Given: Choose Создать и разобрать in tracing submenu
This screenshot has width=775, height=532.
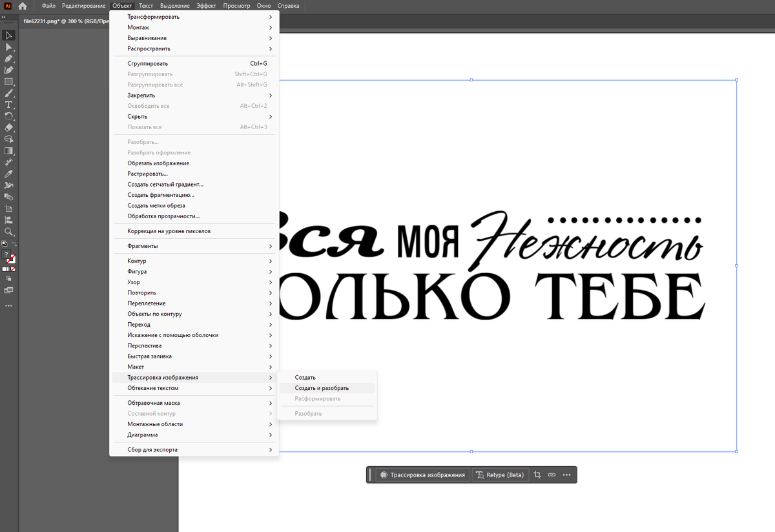Looking at the screenshot, I should point(327,388).
